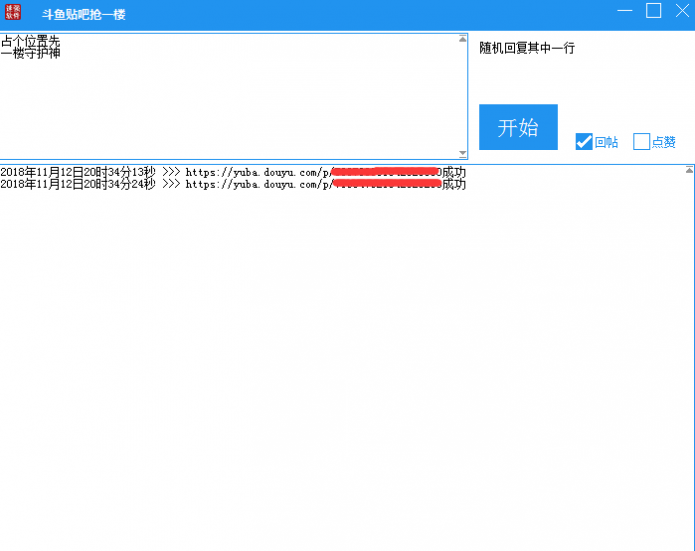Click empty area of the reply text box
The width and height of the screenshot is (695, 551).
(x=230, y=106)
